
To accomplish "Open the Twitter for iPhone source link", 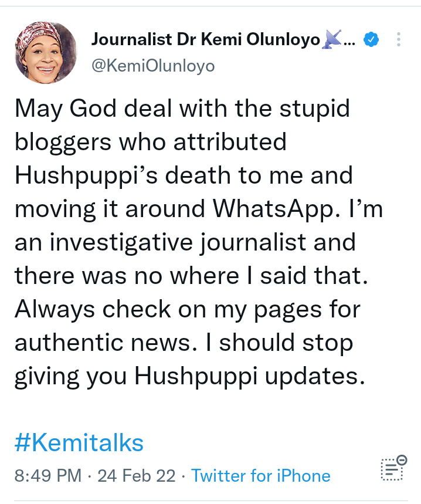I will pos(260,475).
